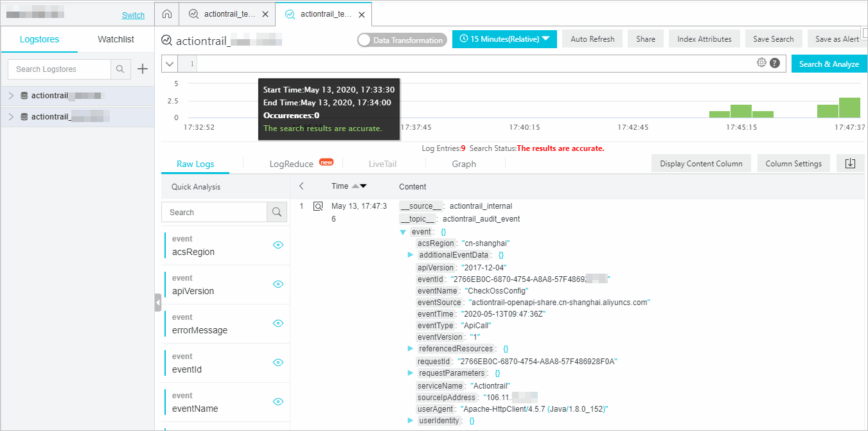Viewport: 868px width, 431px height.
Task: Sort logs by Time column arrows
Action: pyautogui.click(x=359, y=186)
